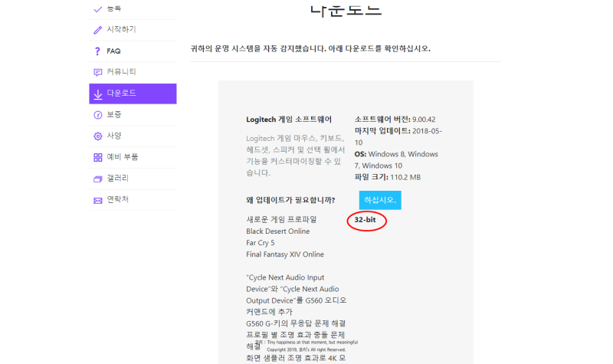Click the Far Cry 5 entry
Viewport: 613px width, 364px height.
[261, 243]
